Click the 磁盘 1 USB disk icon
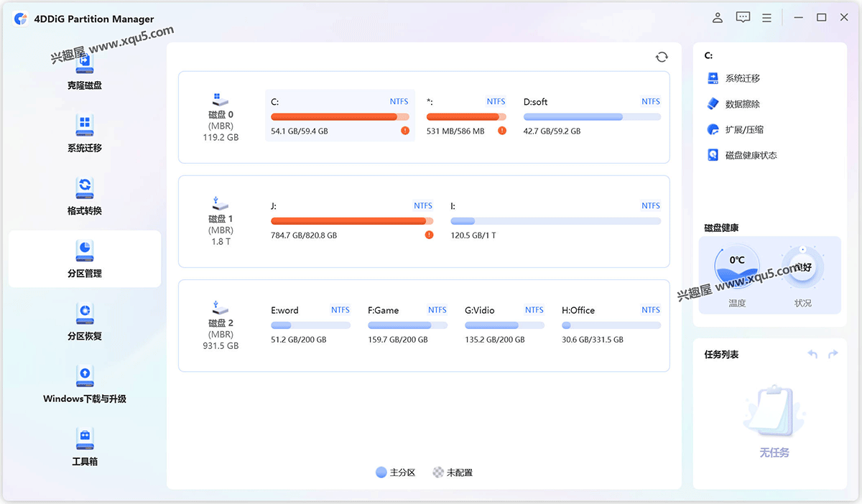The image size is (862, 504). [x=221, y=204]
